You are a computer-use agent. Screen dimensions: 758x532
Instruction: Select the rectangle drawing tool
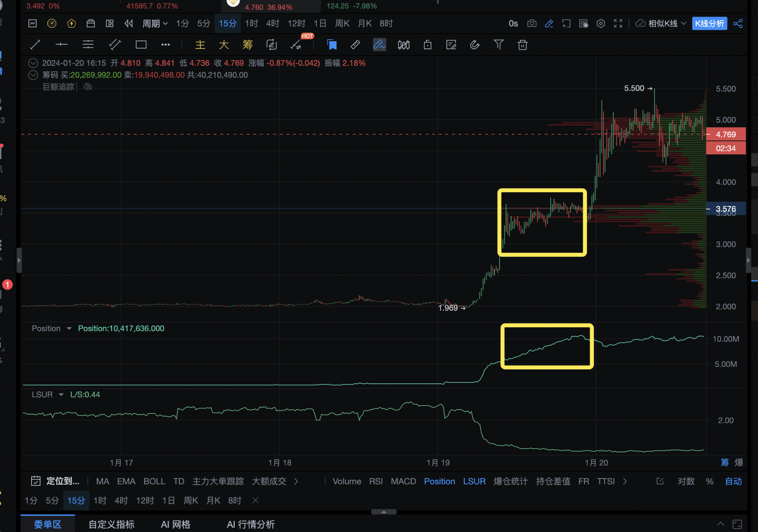pyautogui.click(x=141, y=45)
